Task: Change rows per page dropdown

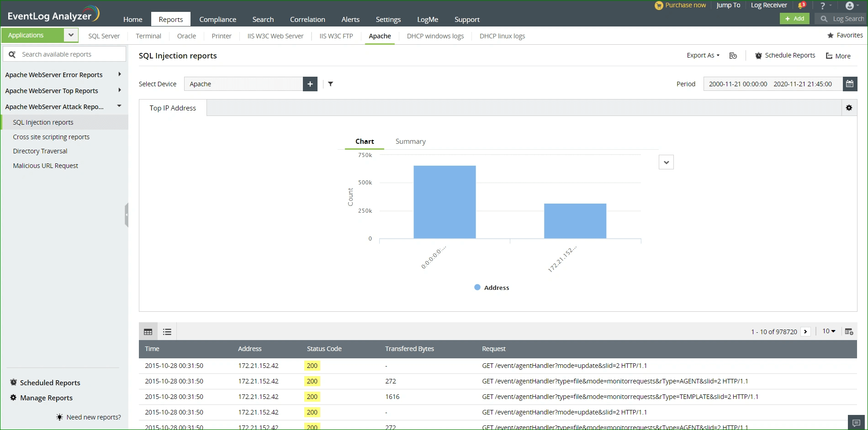Action: 829,331
